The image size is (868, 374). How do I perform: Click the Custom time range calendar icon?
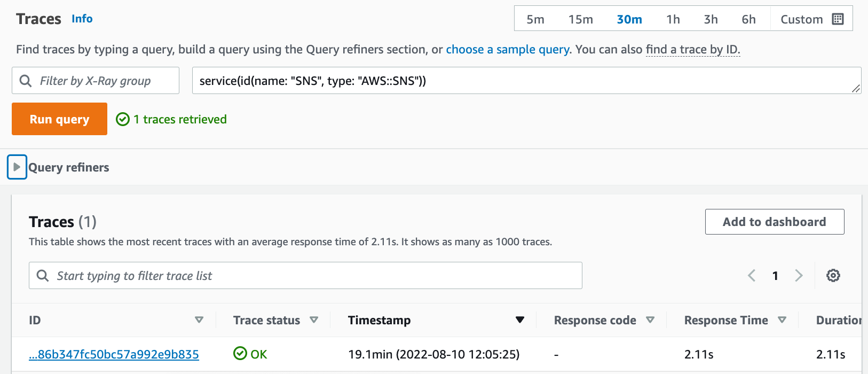[x=838, y=19]
